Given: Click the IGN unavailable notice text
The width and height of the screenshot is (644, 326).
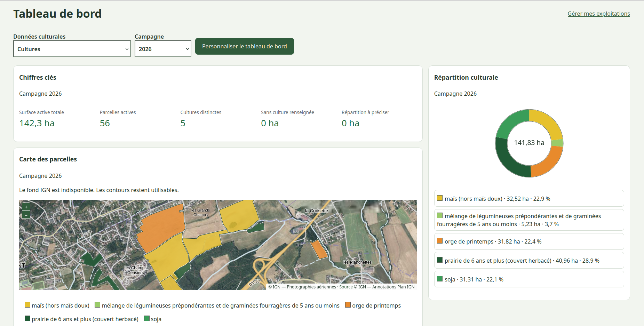Looking at the screenshot, I should [x=99, y=190].
